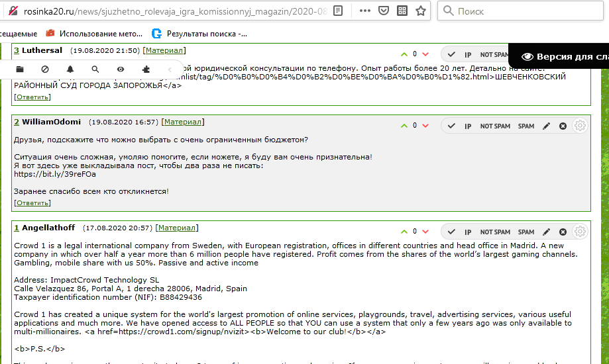
Task: Approve Angellathoff comment with checkmark
Action: 451,232
